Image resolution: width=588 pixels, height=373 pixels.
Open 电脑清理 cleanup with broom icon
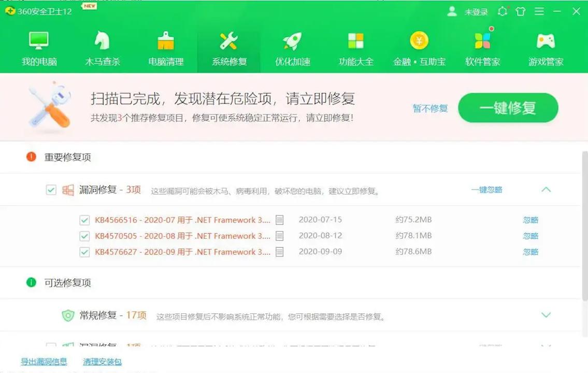(166, 47)
